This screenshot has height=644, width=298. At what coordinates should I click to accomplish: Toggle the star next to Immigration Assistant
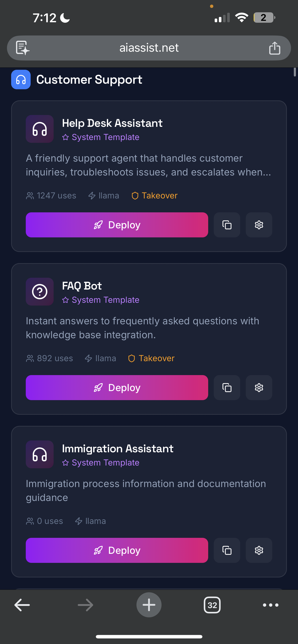point(65,462)
